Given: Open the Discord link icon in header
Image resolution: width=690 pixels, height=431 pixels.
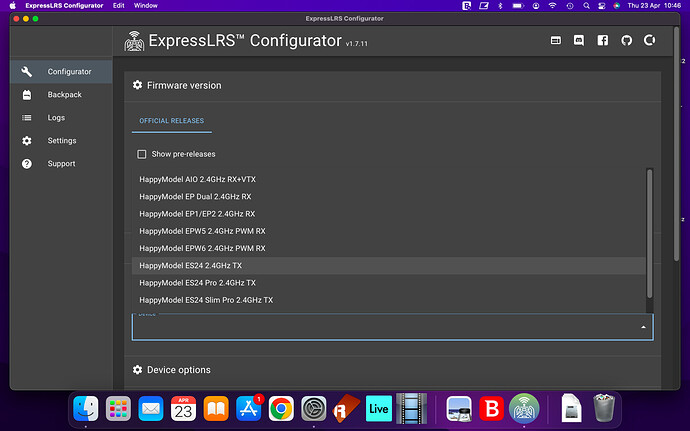Looking at the screenshot, I should (579, 41).
